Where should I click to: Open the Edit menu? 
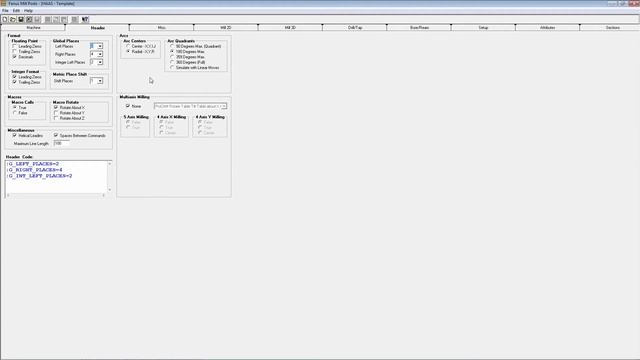[16, 11]
